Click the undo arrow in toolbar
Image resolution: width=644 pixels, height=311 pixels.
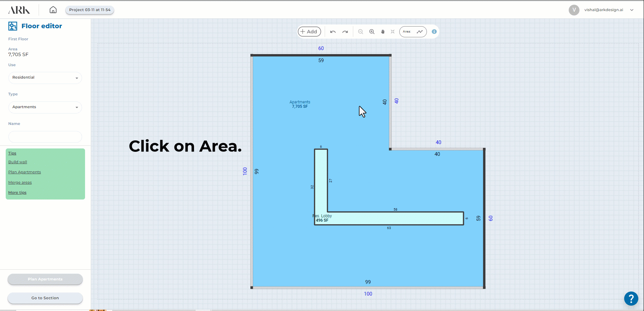[x=333, y=32]
